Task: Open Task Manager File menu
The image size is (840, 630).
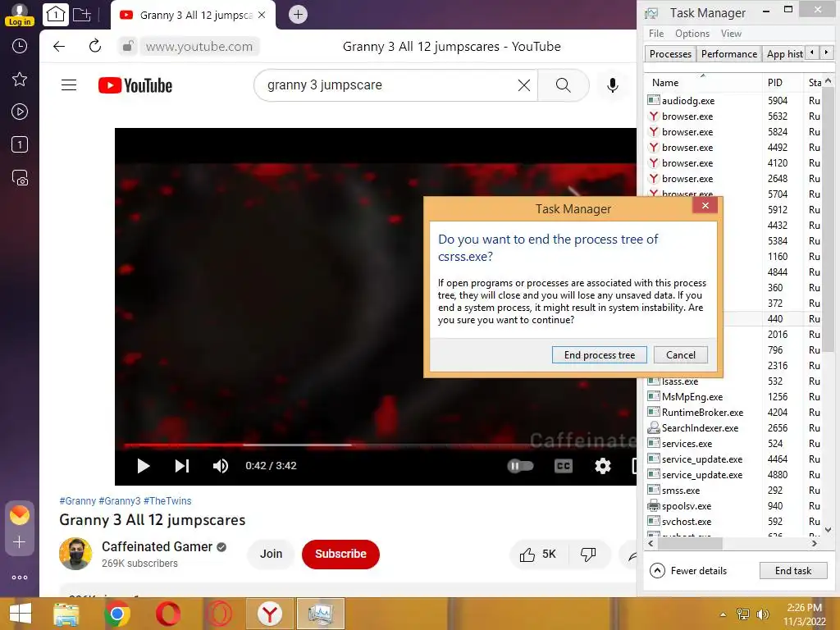Action: point(656,34)
